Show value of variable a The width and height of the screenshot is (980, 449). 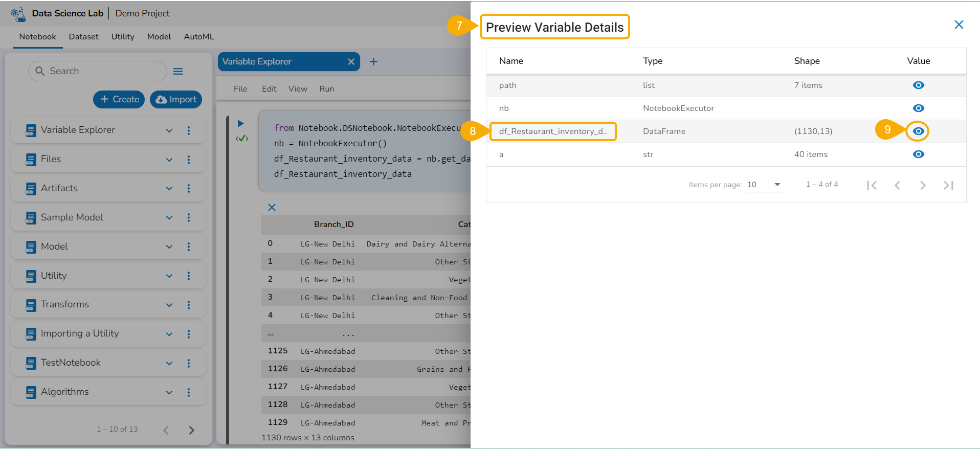tap(918, 154)
